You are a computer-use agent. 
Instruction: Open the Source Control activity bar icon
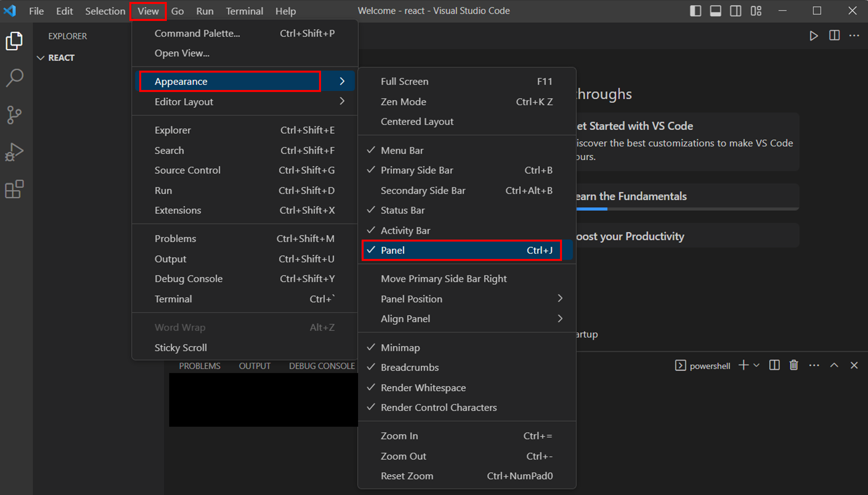tap(15, 115)
